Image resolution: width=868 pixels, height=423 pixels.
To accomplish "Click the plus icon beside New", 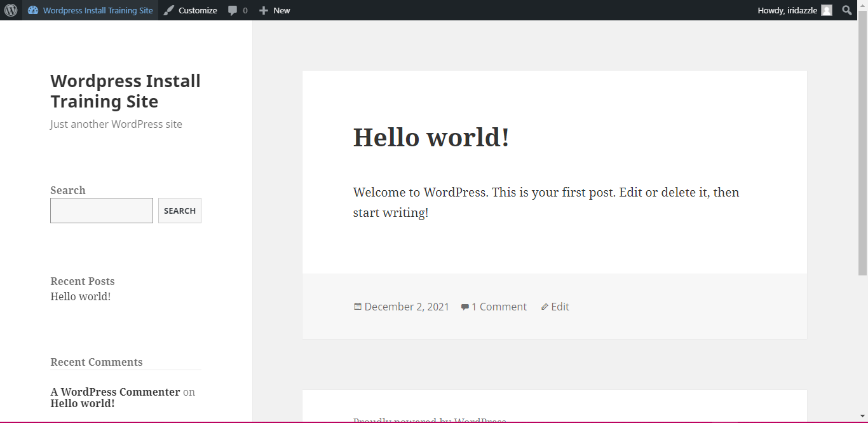I will coord(264,11).
